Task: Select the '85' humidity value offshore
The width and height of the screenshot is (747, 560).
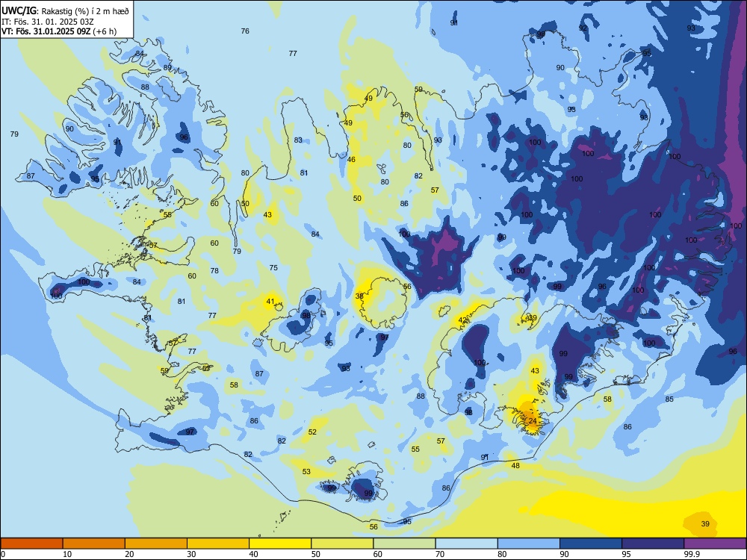Action: tap(669, 399)
